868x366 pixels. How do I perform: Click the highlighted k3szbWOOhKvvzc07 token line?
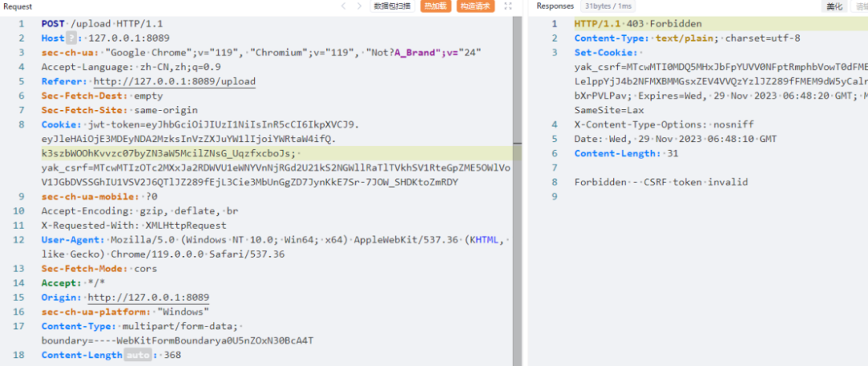pyautogui.click(x=172, y=153)
